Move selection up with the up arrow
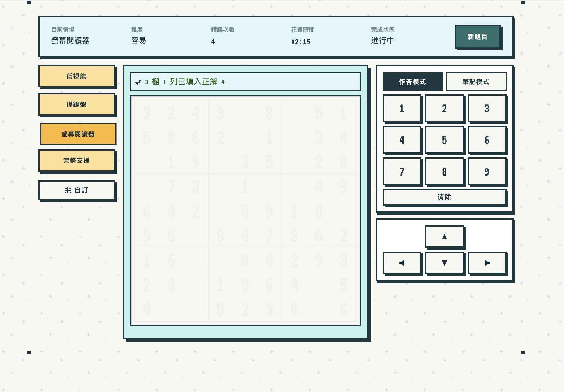564x392 pixels. 444,237
